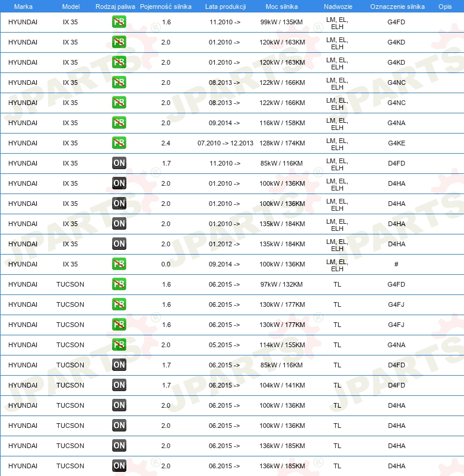Click the Marka column header
This screenshot has width=464, height=476.
(x=23, y=7)
